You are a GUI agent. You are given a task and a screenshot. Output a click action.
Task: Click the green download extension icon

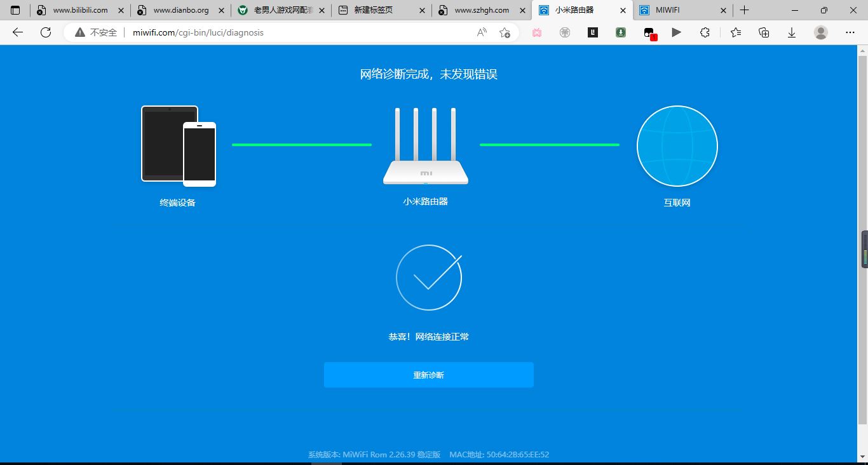[621, 32]
